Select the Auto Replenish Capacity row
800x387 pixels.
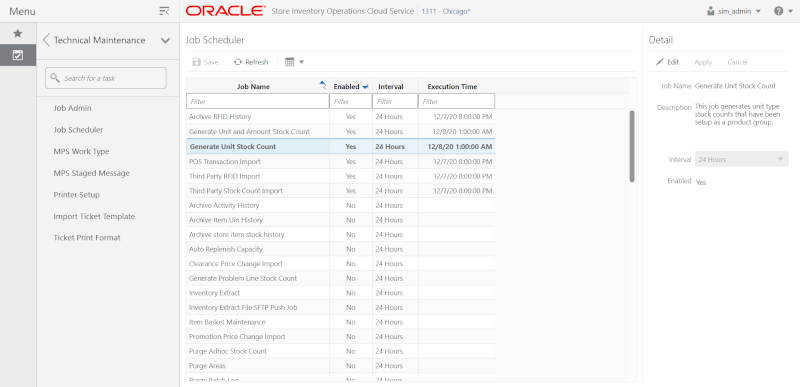point(340,249)
